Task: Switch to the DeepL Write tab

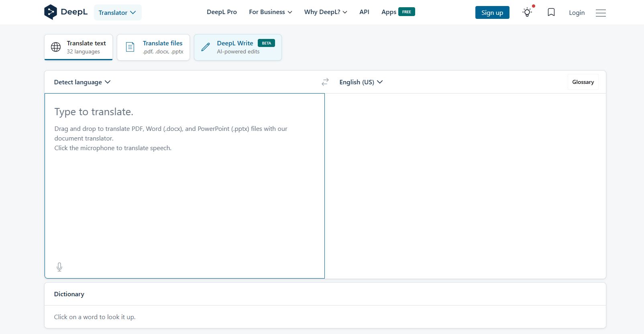Action: point(238,47)
